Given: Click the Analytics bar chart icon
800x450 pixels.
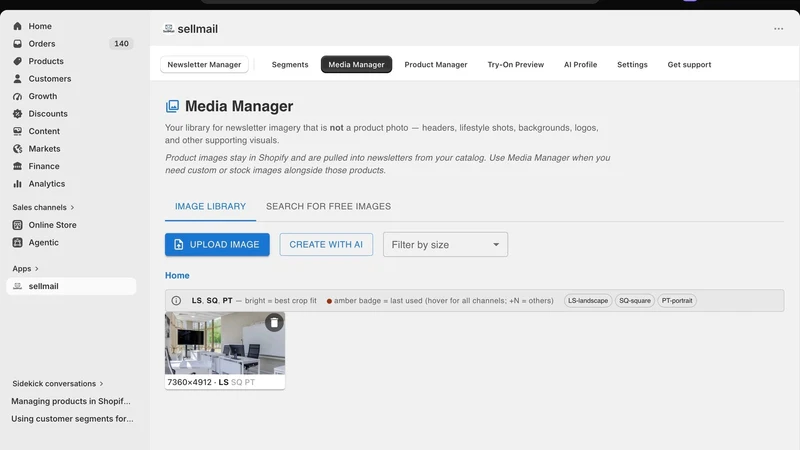Looking at the screenshot, I should click(x=17, y=184).
